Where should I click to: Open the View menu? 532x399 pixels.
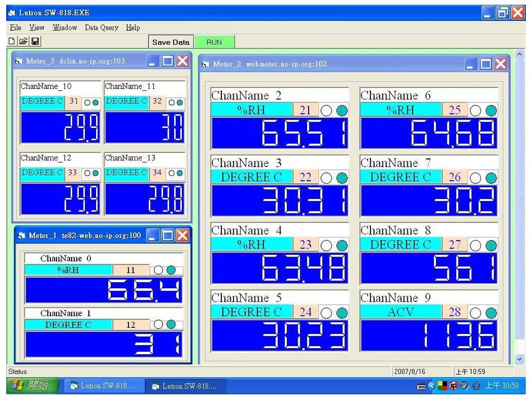tap(37, 28)
